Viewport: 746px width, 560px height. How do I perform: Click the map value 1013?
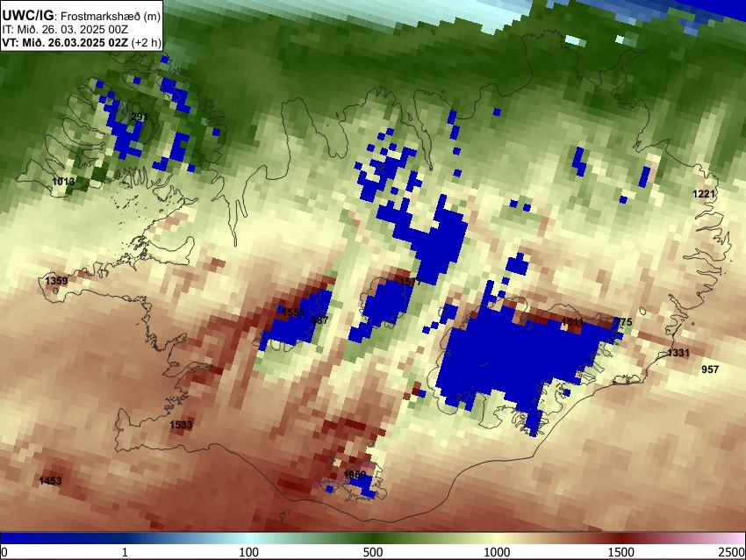(x=63, y=182)
